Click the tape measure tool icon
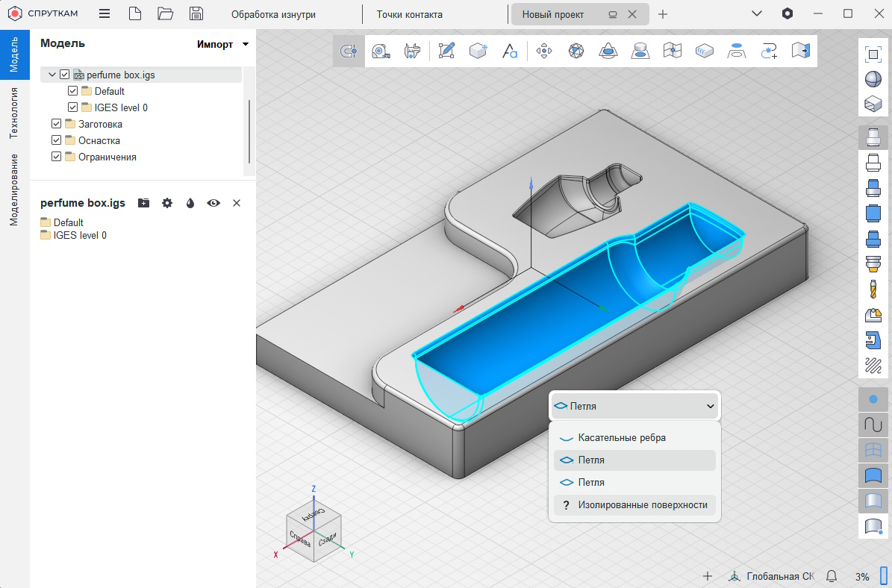The width and height of the screenshot is (892, 588). pos(381,51)
